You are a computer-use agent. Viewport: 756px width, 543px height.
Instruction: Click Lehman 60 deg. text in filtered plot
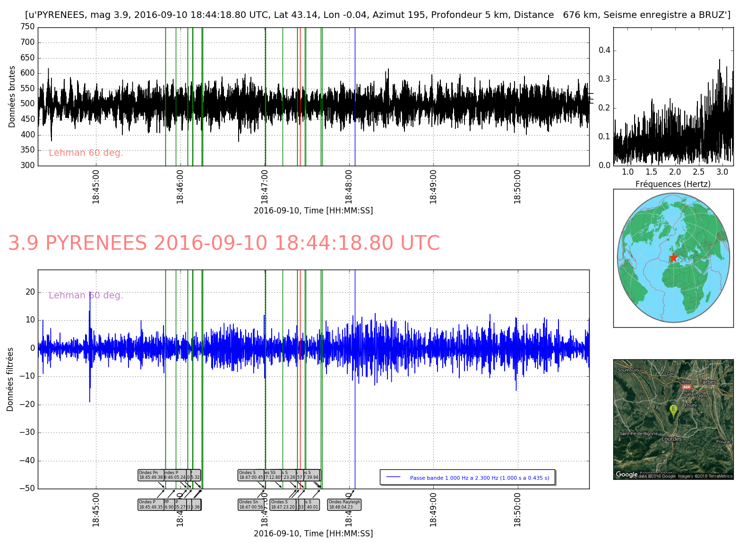86,296
